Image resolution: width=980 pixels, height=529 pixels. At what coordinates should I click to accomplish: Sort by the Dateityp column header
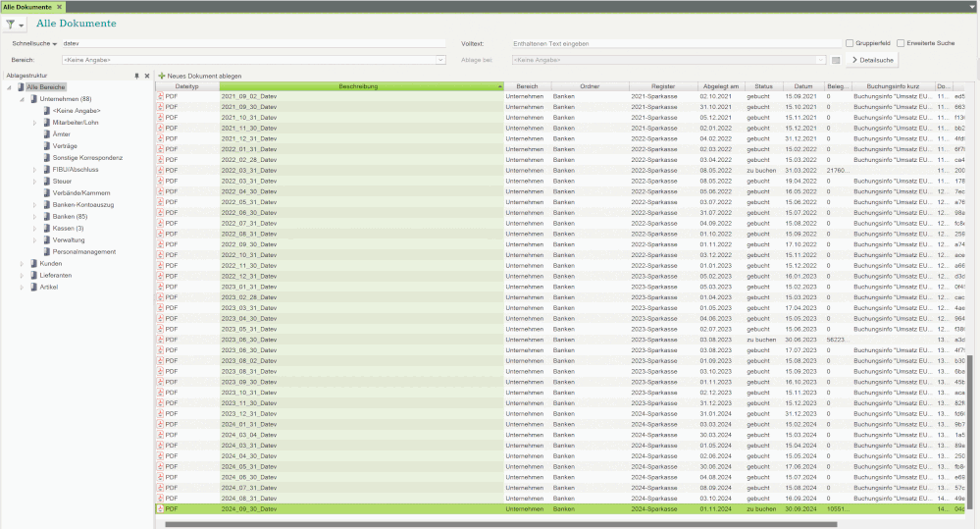click(x=186, y=86)
